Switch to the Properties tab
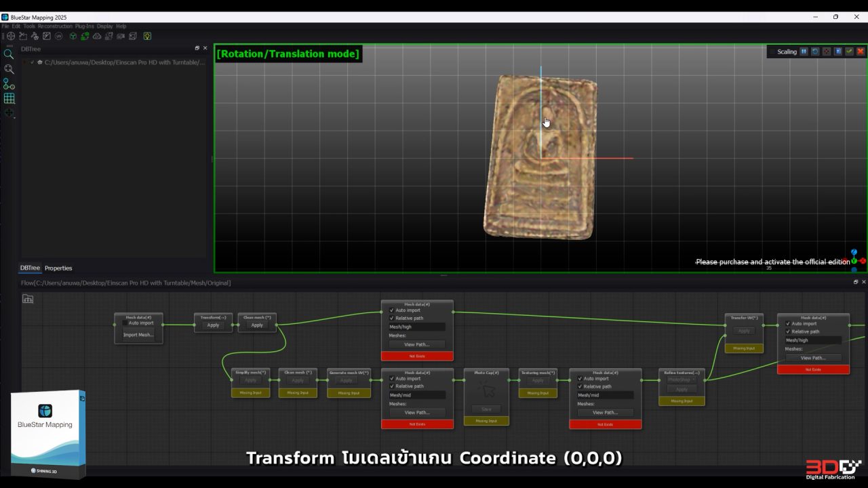The height and width of the screenshot is (488, 868). 58,268
